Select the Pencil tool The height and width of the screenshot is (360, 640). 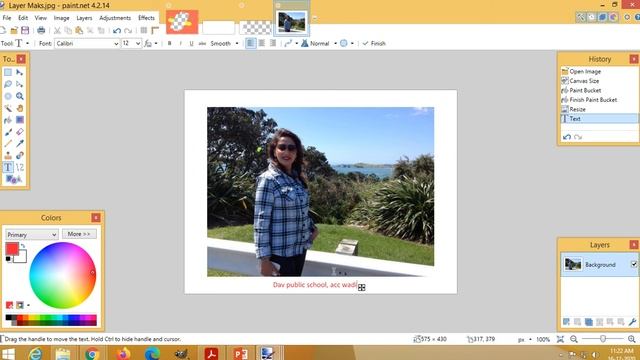coord(8,144)
